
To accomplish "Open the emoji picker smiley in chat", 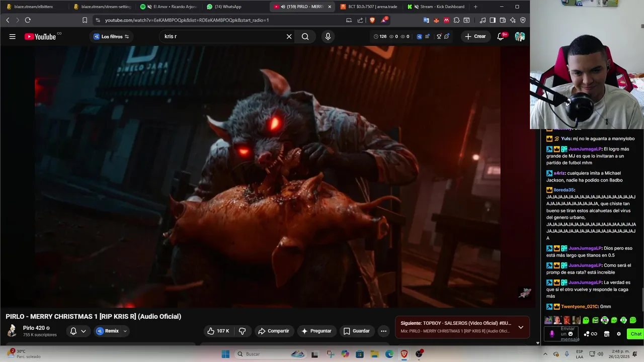I will tap(571, 334).
